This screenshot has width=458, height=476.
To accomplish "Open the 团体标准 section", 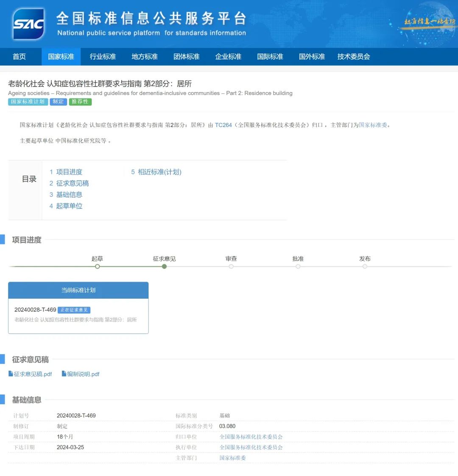I will click(x=186, y=56).
